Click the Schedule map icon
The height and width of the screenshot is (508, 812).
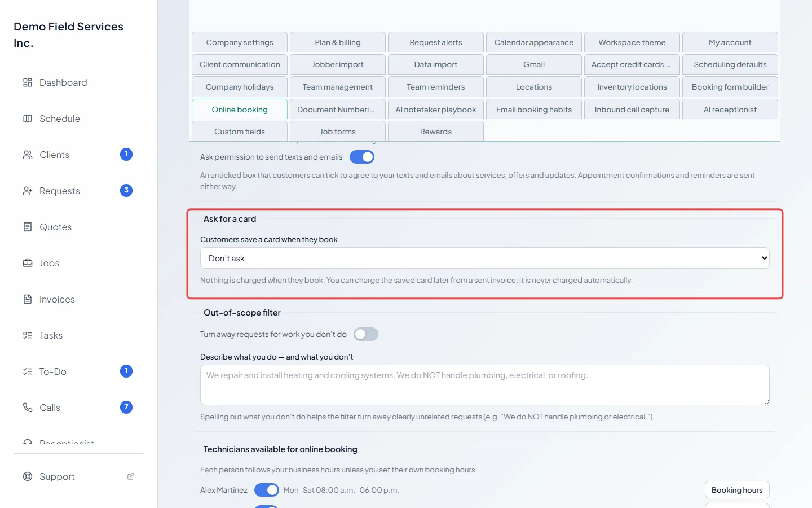(28, 119)
